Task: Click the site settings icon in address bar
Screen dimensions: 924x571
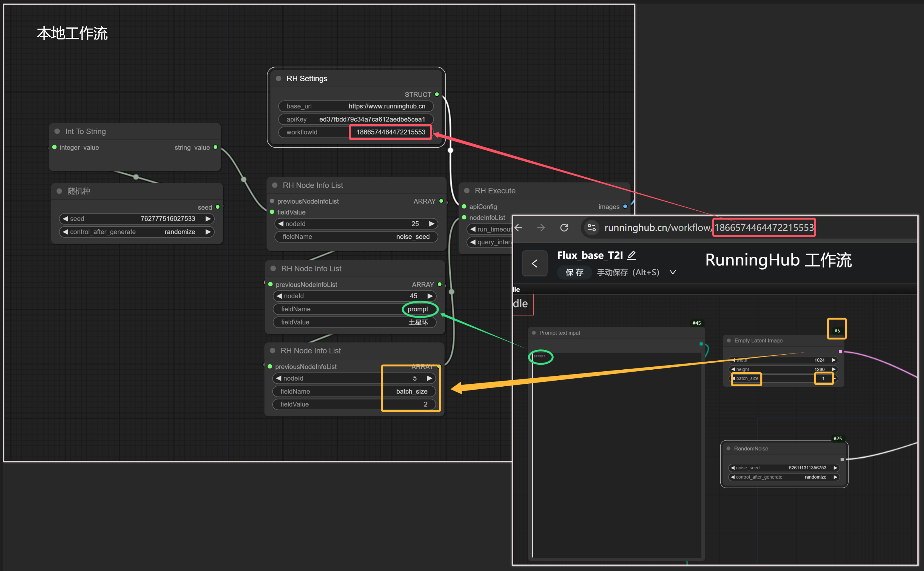Action: [x=591, y=228]
